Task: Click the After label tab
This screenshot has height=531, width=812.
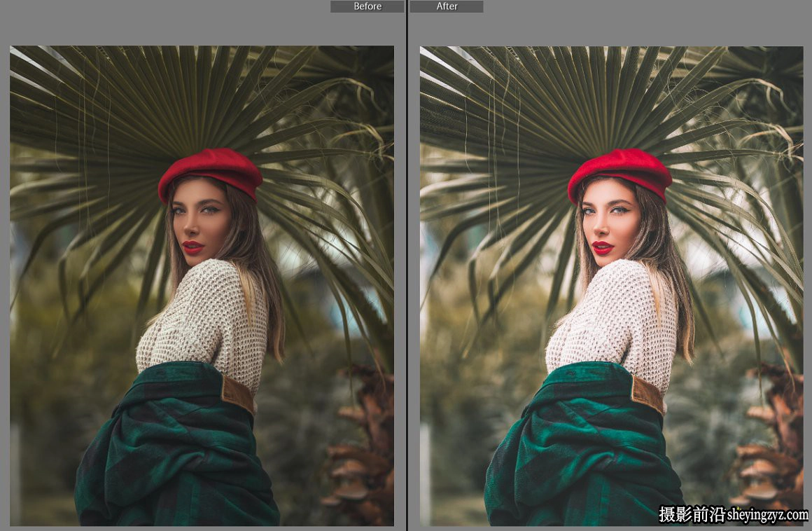Action: (447, 6)
